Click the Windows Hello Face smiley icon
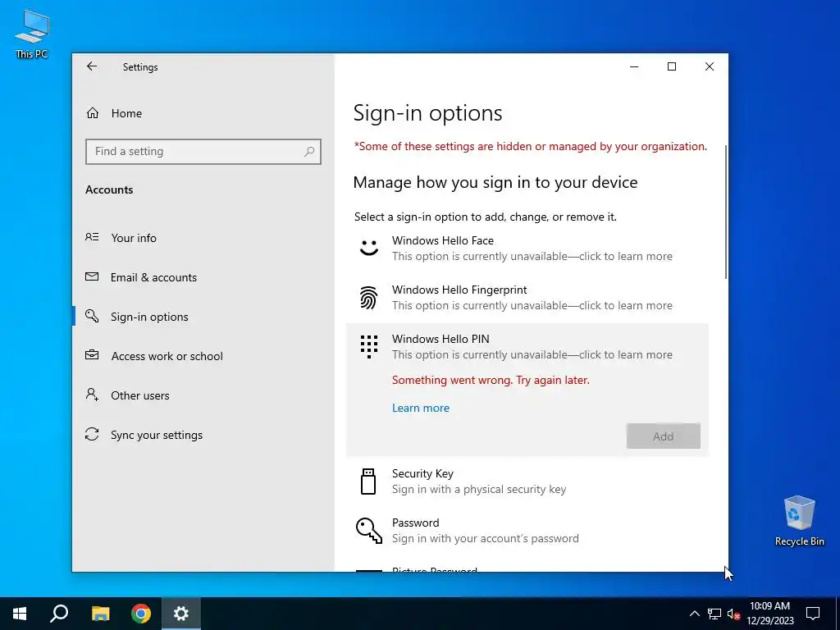 (369, 248)
